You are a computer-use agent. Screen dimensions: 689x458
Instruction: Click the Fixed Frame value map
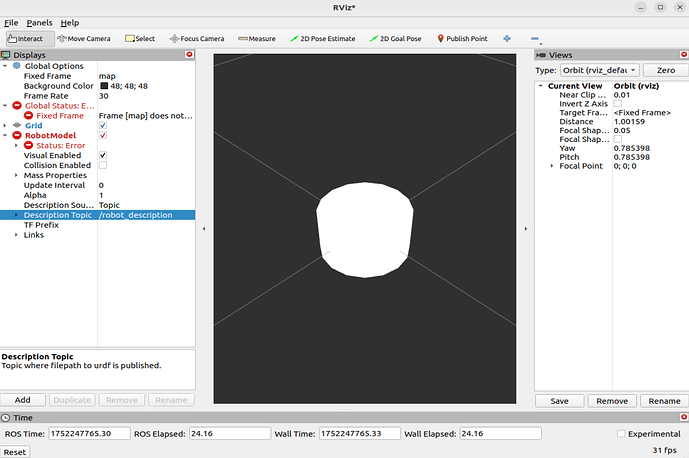tap(107, 76)
